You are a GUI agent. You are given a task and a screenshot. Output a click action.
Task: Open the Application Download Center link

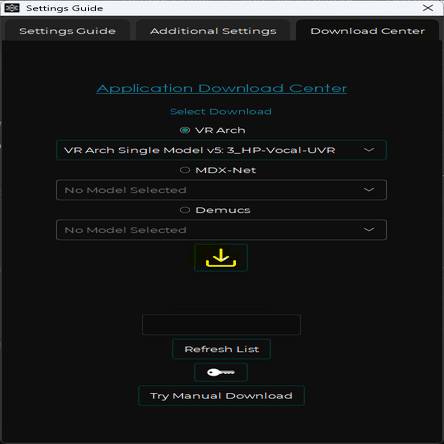(x=222, y=88)
